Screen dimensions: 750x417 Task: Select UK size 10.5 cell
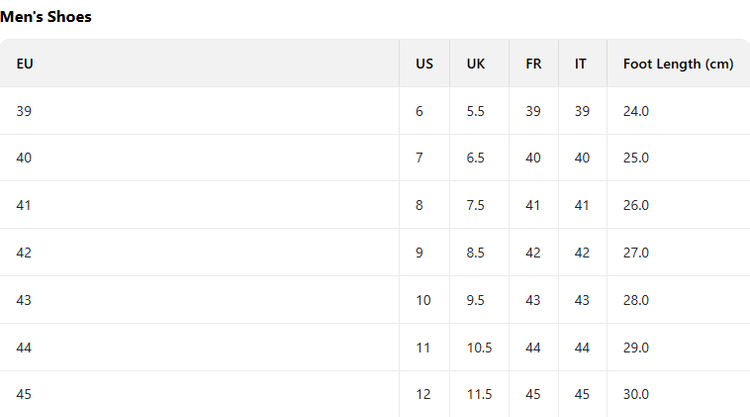(479, 347)
